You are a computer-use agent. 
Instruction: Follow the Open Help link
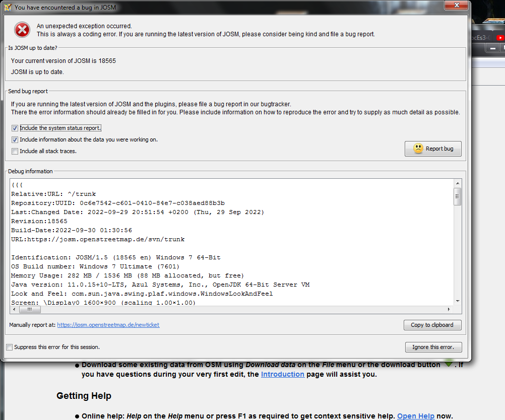415,416
